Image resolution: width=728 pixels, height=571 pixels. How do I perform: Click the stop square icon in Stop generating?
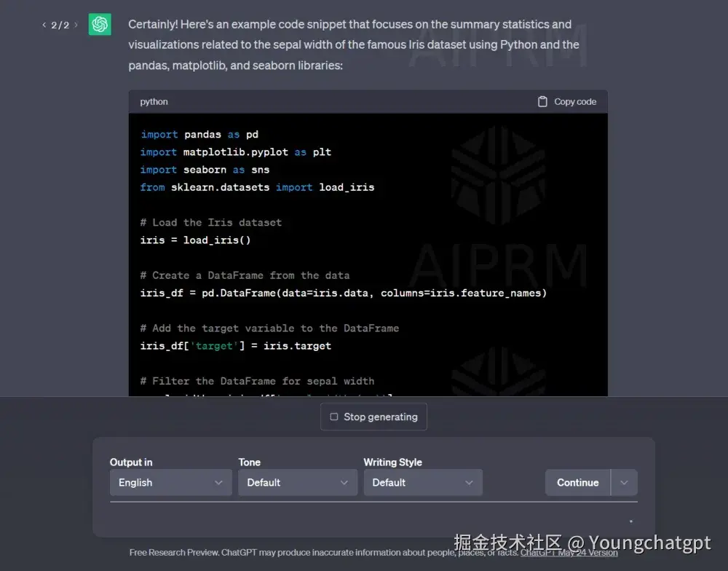[x=334, y=417]
